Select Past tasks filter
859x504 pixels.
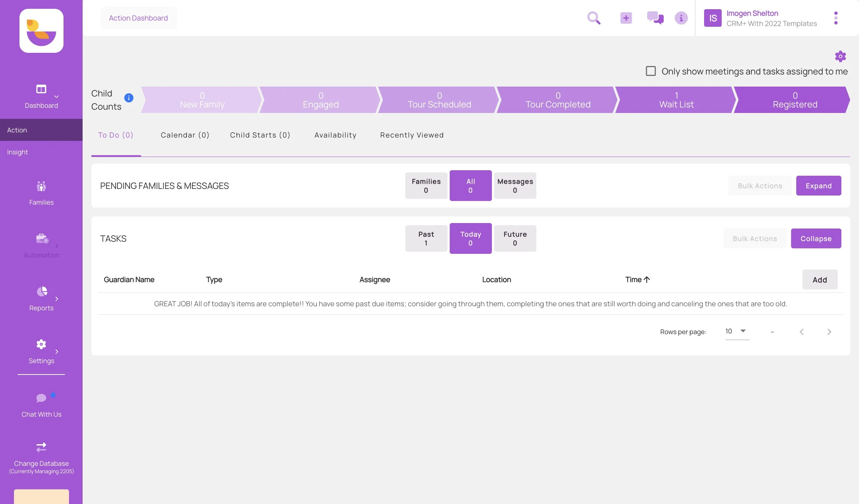click(426, 238)
